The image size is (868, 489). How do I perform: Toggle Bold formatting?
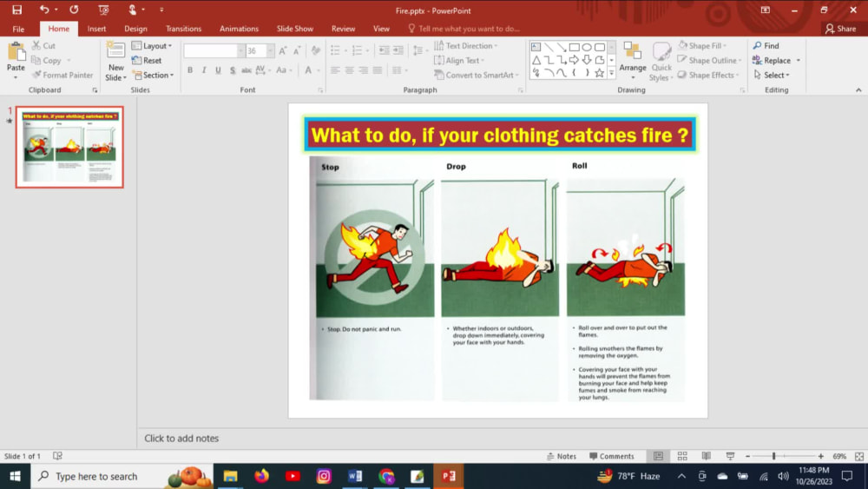pyautogui.click(x=190, y=70)
